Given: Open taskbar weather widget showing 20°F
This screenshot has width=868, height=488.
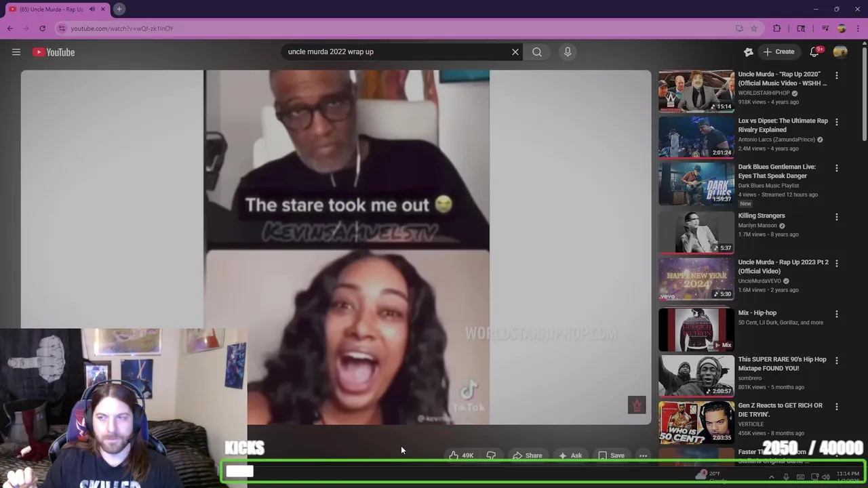Looking at the screenshot, I should (x=710, y=476).
